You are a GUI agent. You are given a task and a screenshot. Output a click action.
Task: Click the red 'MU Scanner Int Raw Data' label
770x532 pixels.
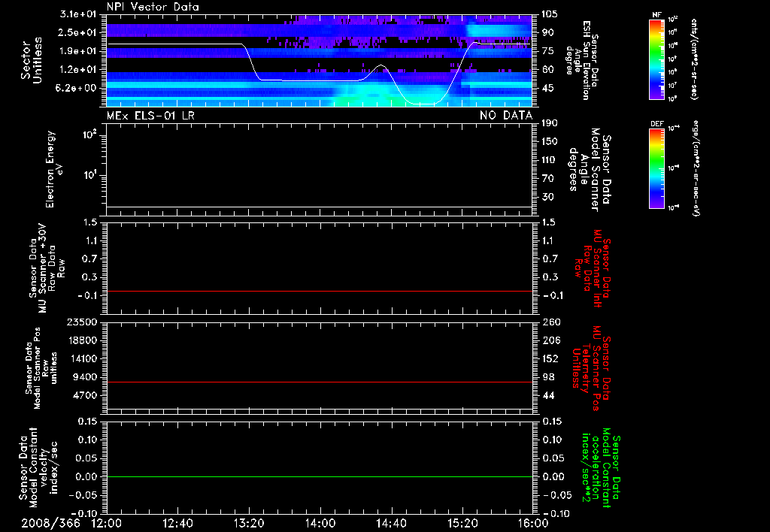pos(594,268)
